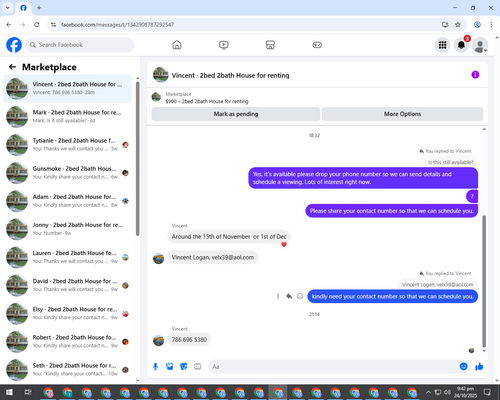Show hidden system tray icons

pyautogui.click(x=428, y=392)
